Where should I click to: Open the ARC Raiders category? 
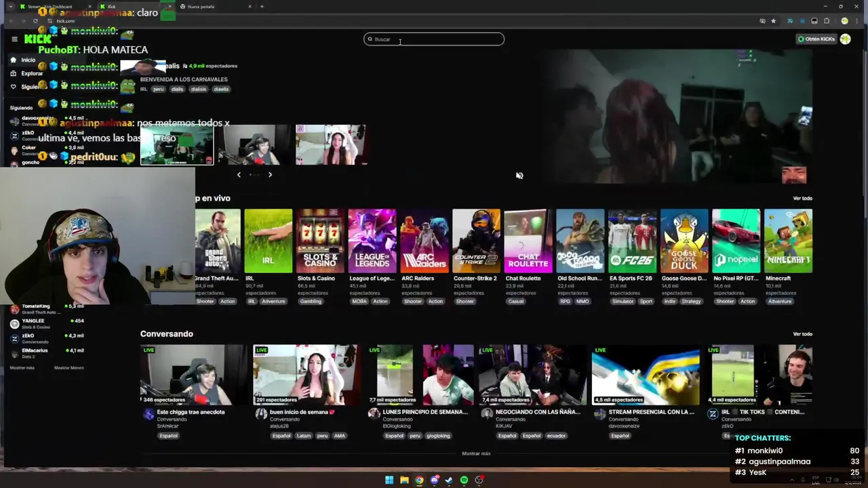pyautogui.click(x=424, y=241)
